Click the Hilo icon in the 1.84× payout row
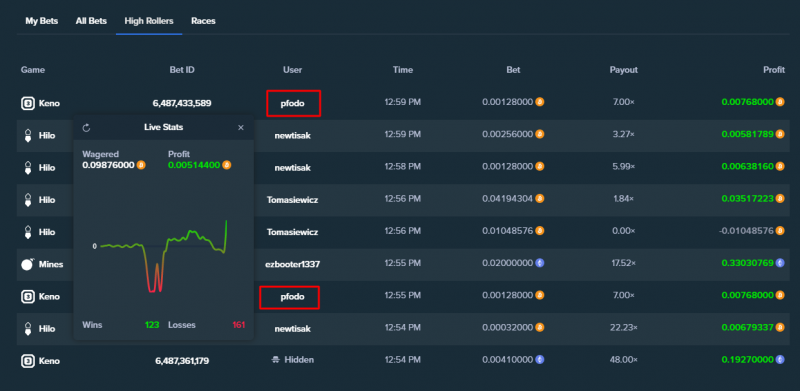Image resolution: width=800 pixels, height=391 pixels. [x=27, y=200]
